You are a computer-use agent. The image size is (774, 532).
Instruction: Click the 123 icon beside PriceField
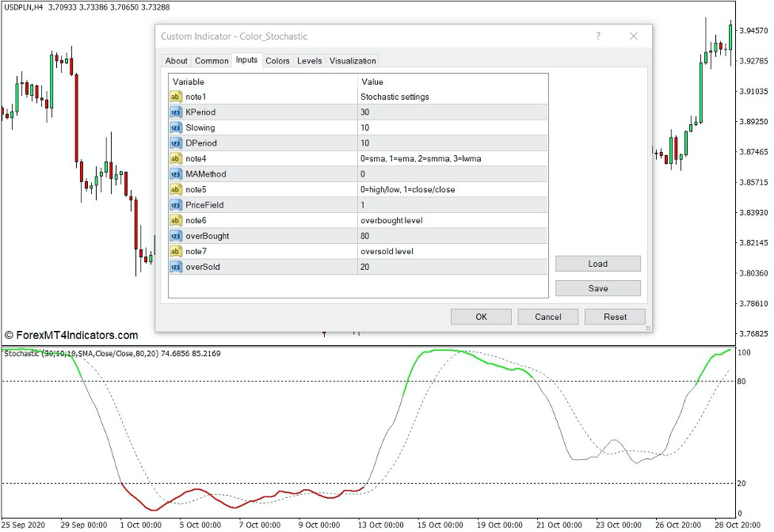[175, 204]
